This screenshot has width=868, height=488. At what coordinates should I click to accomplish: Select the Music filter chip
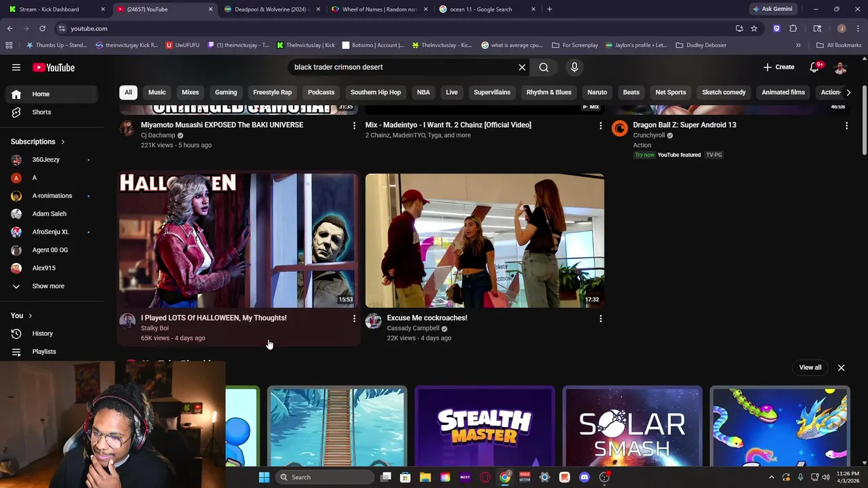(x=157, y=92)
